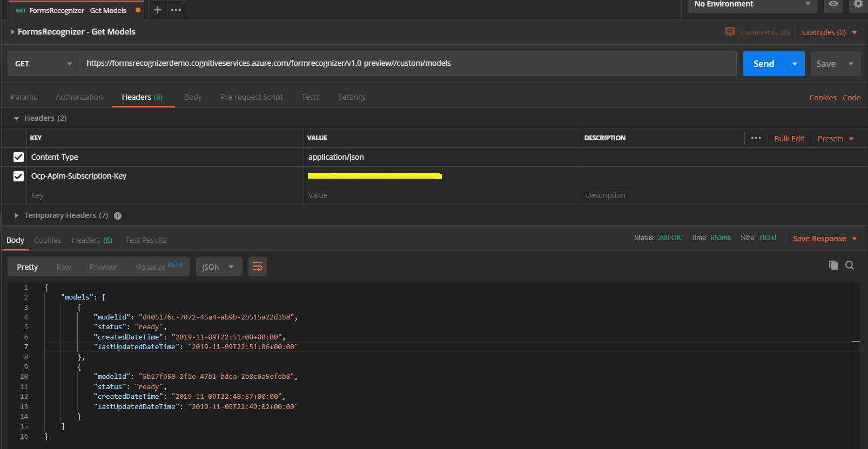
Task: Open Save Response dropdown
Action: tap(825, 239)
